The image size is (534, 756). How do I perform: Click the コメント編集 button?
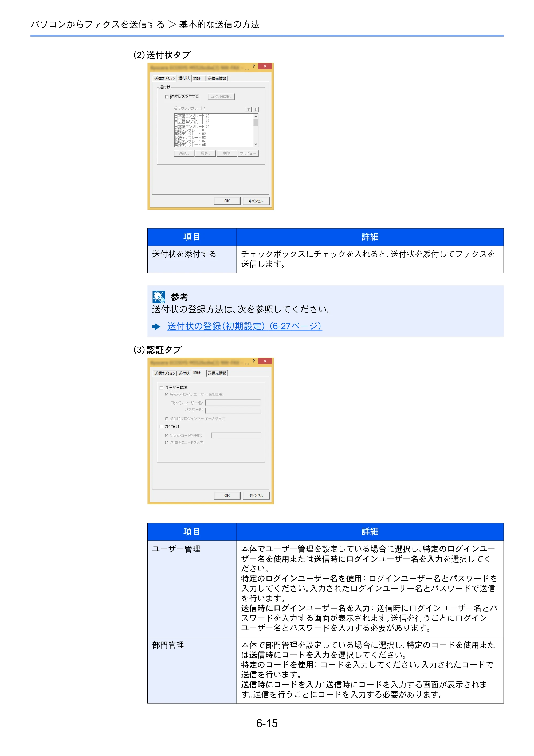click(221, 96)
